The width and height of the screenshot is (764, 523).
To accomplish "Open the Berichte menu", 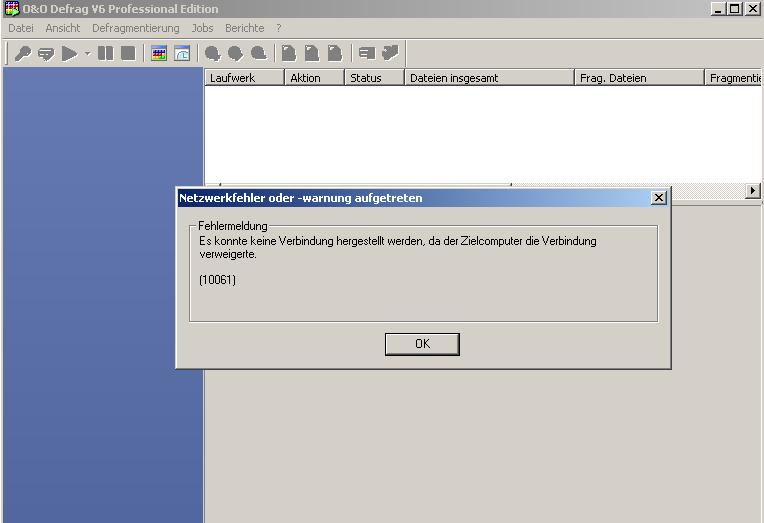I will [x=245, y=28].
